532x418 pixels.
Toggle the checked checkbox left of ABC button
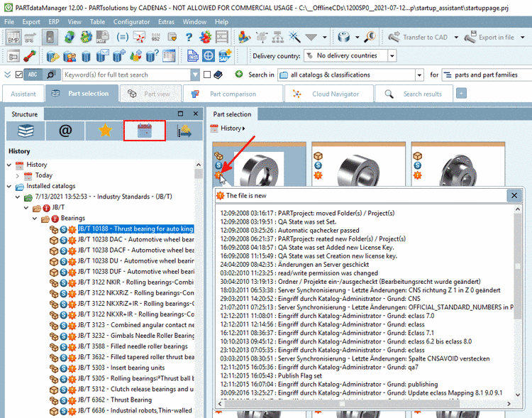click(x=19, y=75)
